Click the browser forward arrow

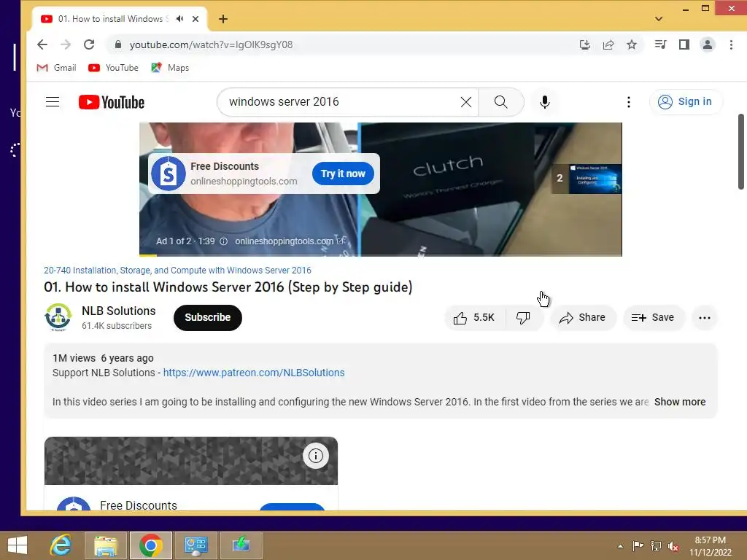66,44
